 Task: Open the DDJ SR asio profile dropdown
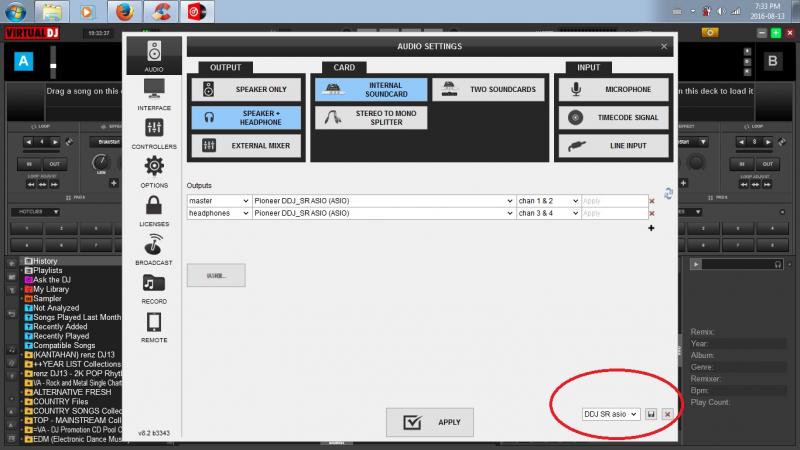pos(611,414)
